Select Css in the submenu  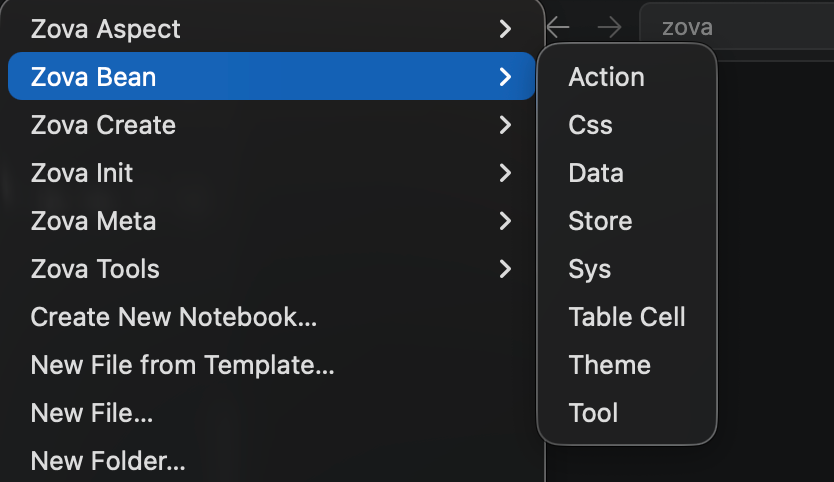pos(590,125)
